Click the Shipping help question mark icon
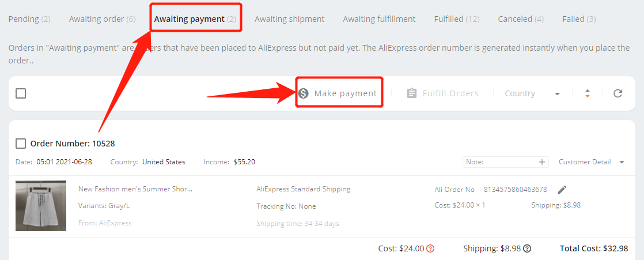This screenshot has width=644, height=260. pos(528,248)
